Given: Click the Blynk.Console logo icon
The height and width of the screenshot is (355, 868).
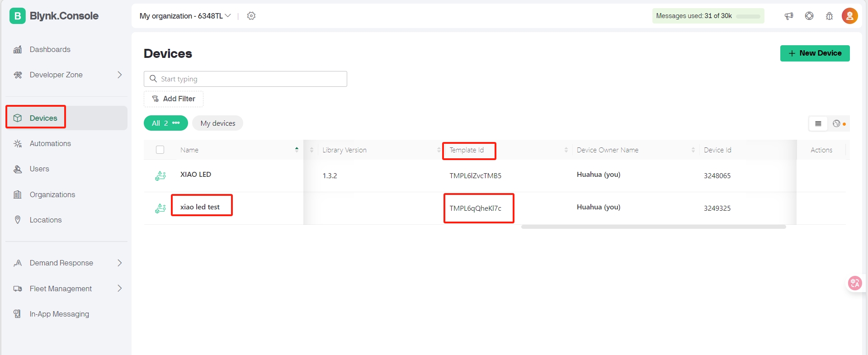Looking at the screenshot, I should pyautogui.click(x=17, y=16).
